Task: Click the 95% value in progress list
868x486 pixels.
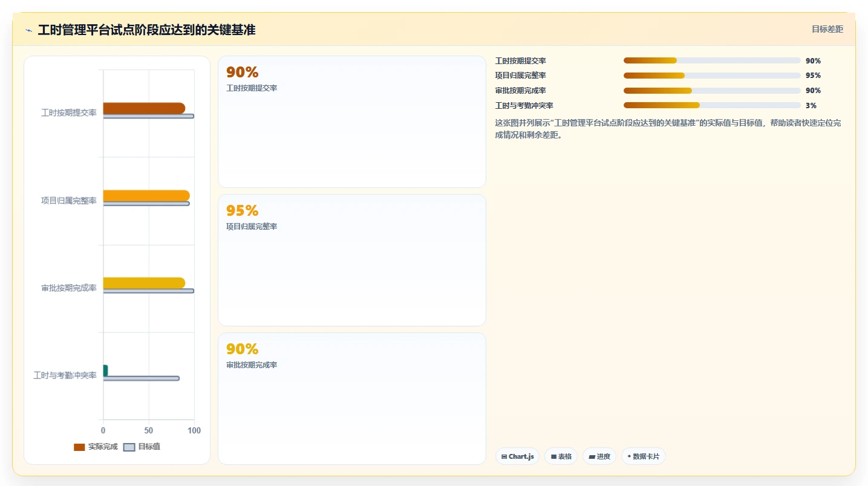Action: pos(814,76)
